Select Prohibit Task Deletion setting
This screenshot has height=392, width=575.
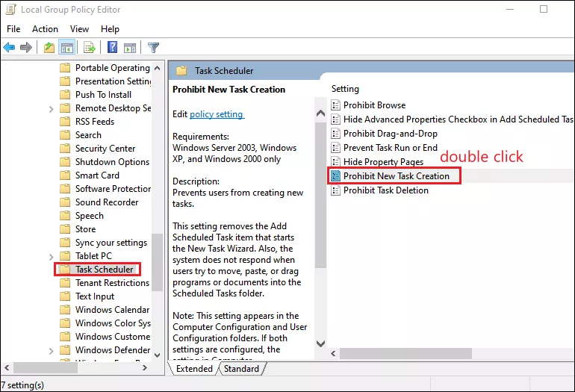(386, 190)
